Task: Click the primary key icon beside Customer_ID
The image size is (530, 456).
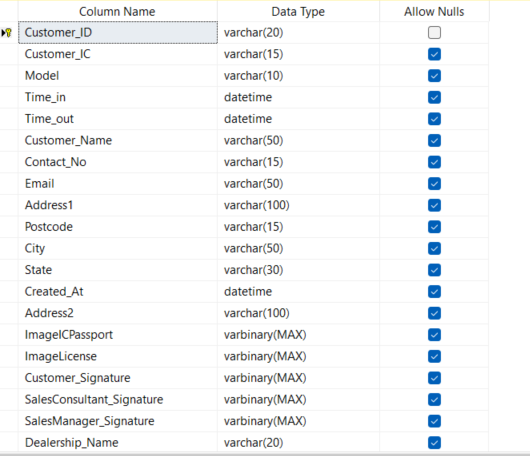Action: tap(8, 33)
